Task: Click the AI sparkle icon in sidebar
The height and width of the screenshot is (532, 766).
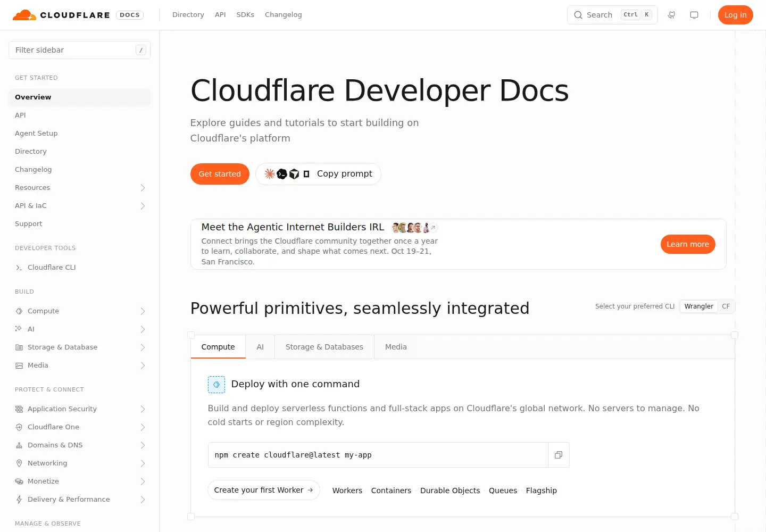Action: point(19,329)
